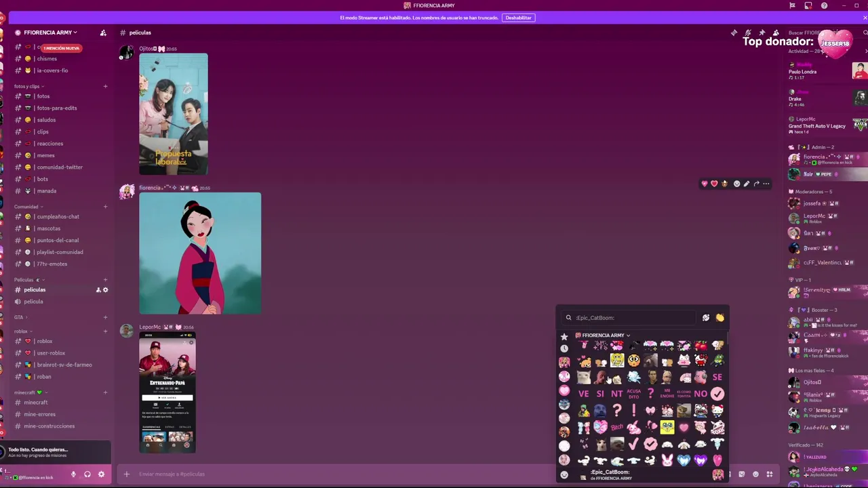Open the Mulan image posted by fiorencia
The height and width of the screenshot is (488, 868).
pyautogui.click(x=200, y=253)
